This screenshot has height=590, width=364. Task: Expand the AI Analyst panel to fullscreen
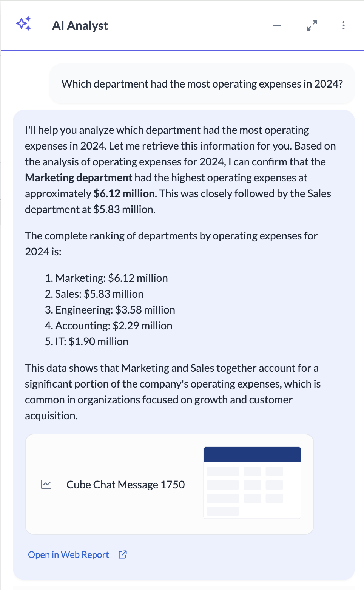pos(312,25)
